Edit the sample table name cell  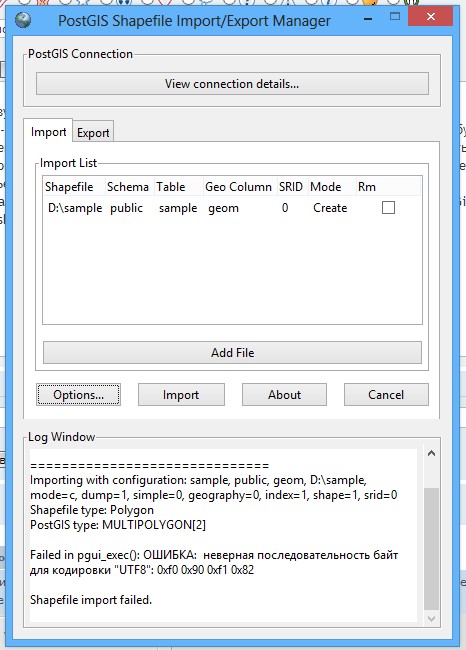pos(178,208)
